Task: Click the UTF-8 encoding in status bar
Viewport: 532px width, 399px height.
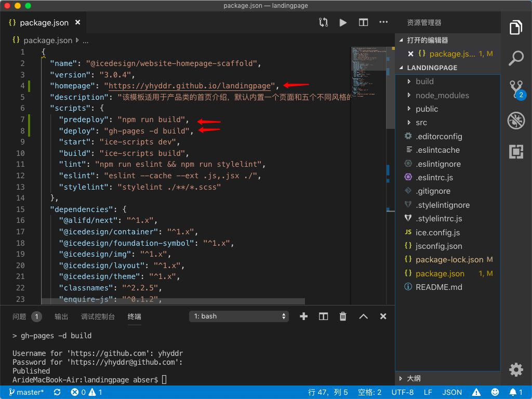Action: pos(403,393)
